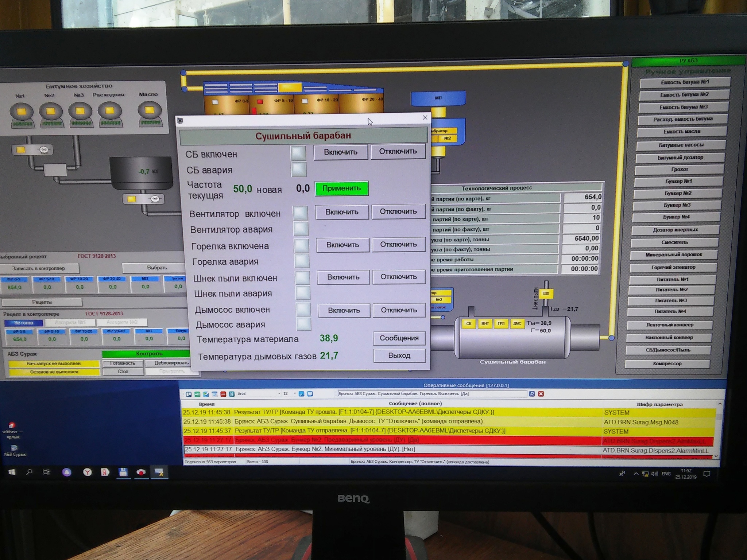Click green second icon in messages toolbar
Screen dimensions: 747x560
pyautogui.click(x=197, y=394)
